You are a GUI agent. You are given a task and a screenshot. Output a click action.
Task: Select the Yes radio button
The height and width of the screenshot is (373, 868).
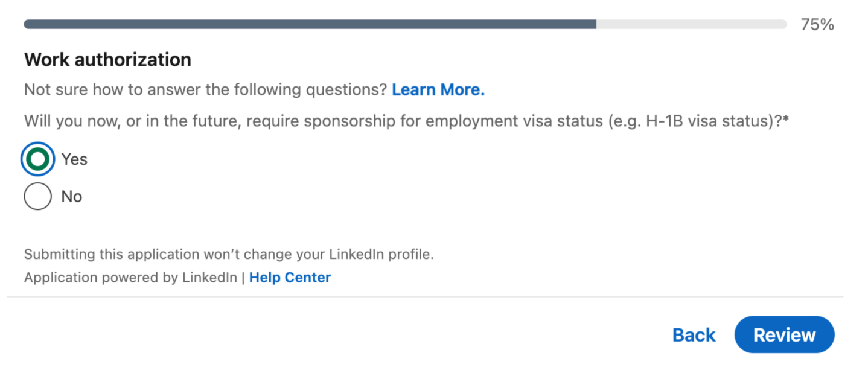tap(37, 159)
